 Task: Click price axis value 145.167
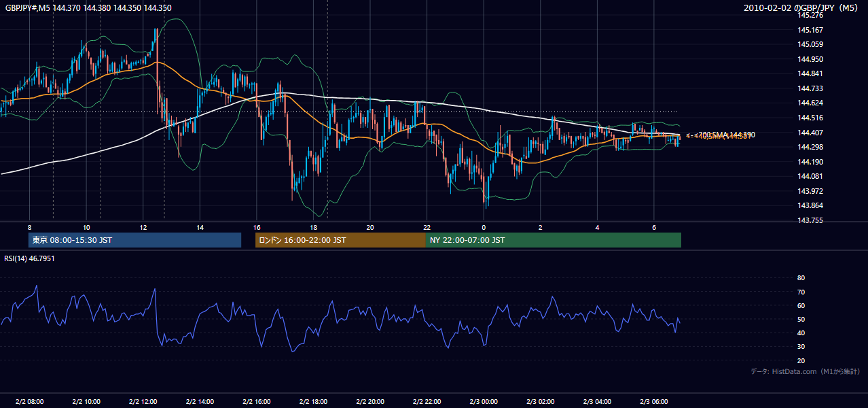click(x=811, y=30)
